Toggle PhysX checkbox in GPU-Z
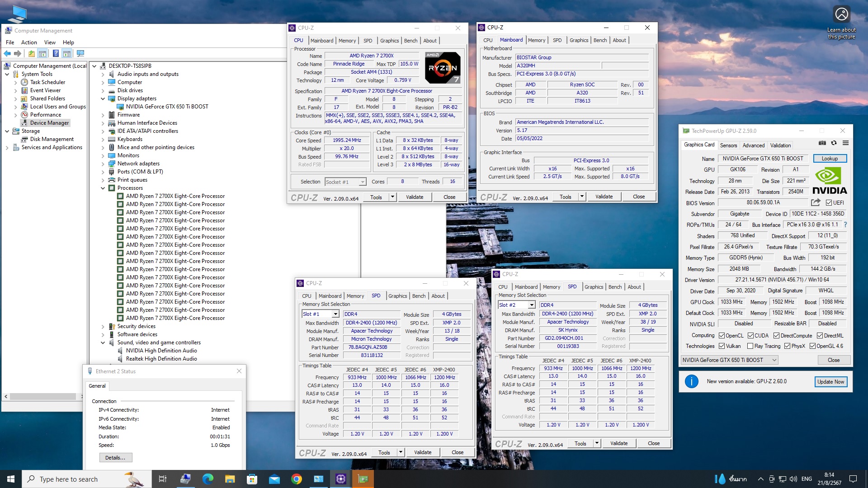This screenshot has width=868, height=488. coord(787,346)
